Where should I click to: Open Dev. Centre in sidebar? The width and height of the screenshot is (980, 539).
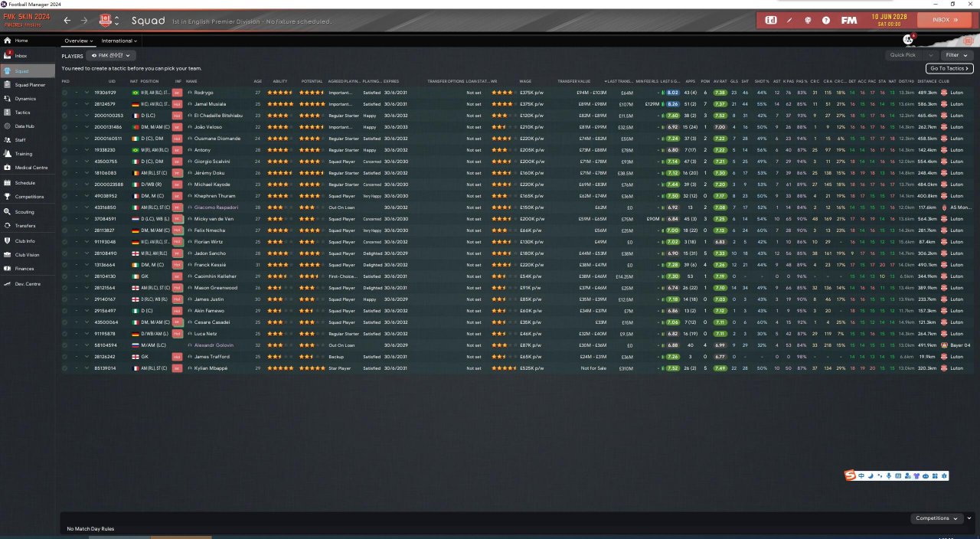coord(26,284)
